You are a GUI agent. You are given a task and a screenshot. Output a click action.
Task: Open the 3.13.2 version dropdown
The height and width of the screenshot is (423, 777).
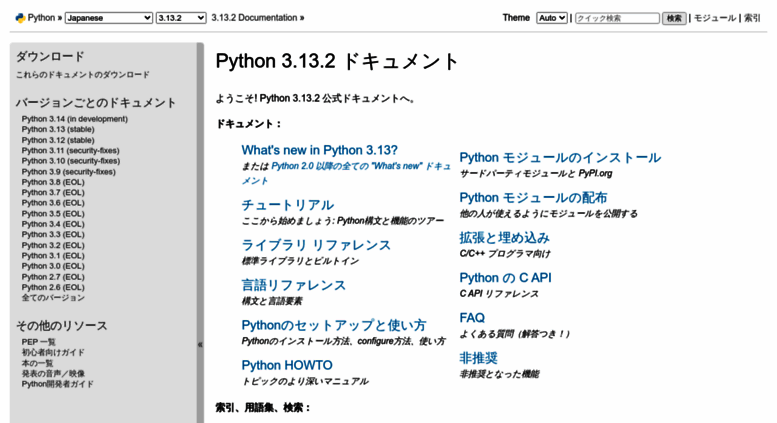[x=181, y=18]
